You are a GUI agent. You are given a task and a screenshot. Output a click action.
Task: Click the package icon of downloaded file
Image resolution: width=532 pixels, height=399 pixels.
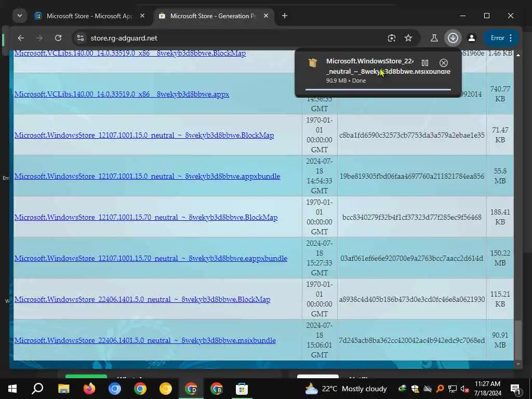312,63
